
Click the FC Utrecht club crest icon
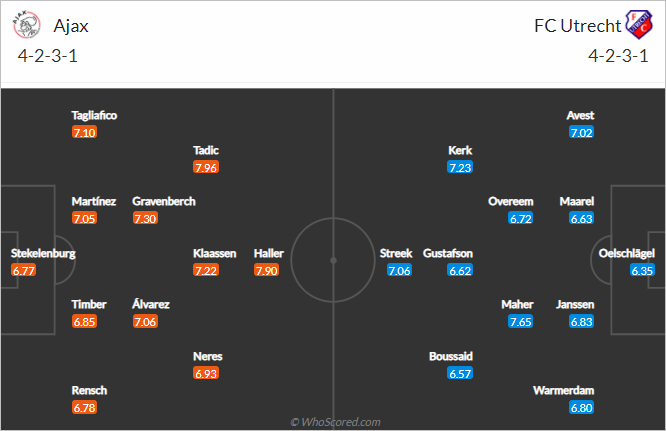(638, 25)
